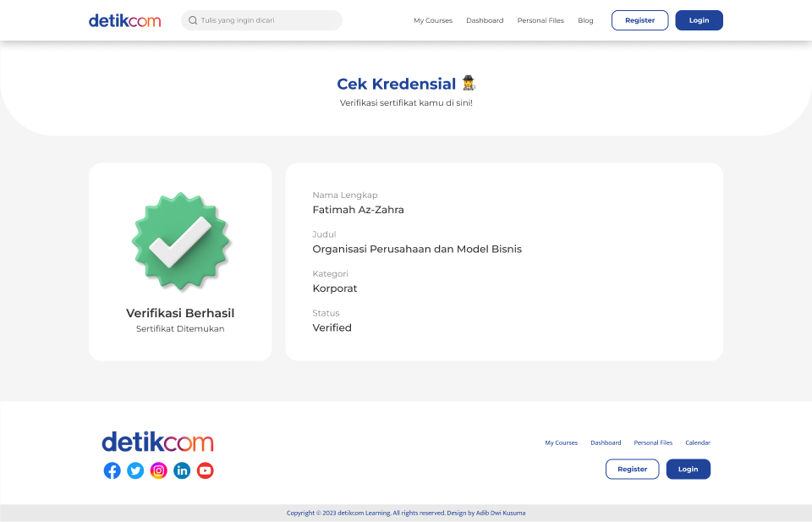
Task: Focus the 'Tulis yang ingin dicari' search field
Action: [266, 20]
